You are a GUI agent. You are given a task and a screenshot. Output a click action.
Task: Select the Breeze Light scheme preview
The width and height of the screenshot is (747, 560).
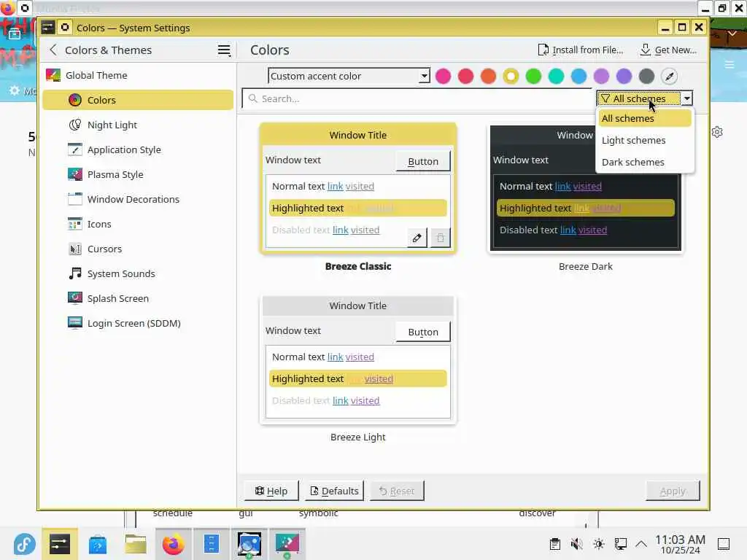pos(358,359)
